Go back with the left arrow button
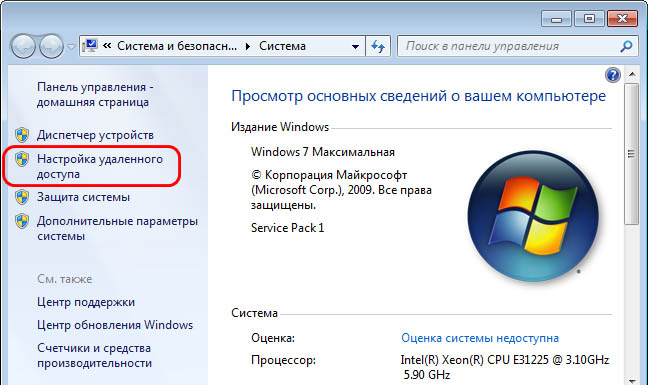 23,46
